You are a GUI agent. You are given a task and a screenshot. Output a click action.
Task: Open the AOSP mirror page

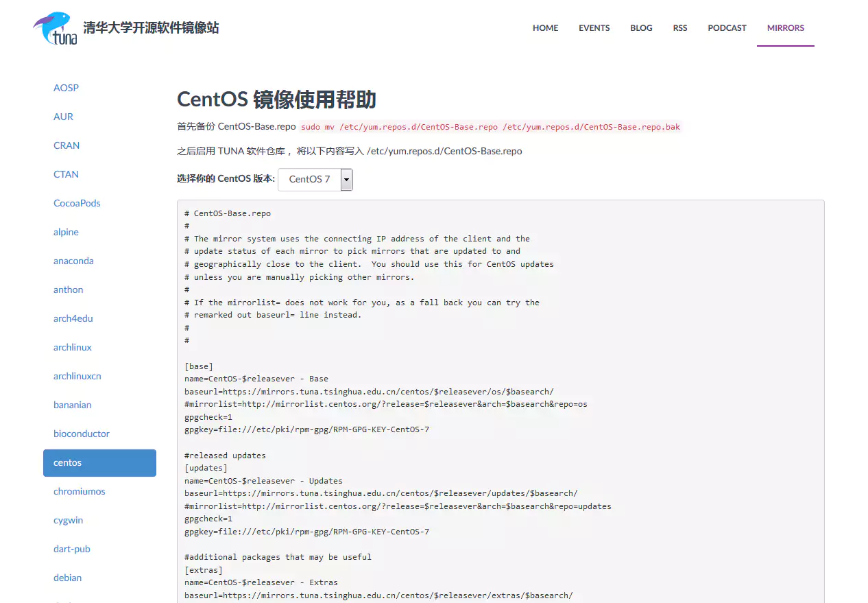(66, 87)
